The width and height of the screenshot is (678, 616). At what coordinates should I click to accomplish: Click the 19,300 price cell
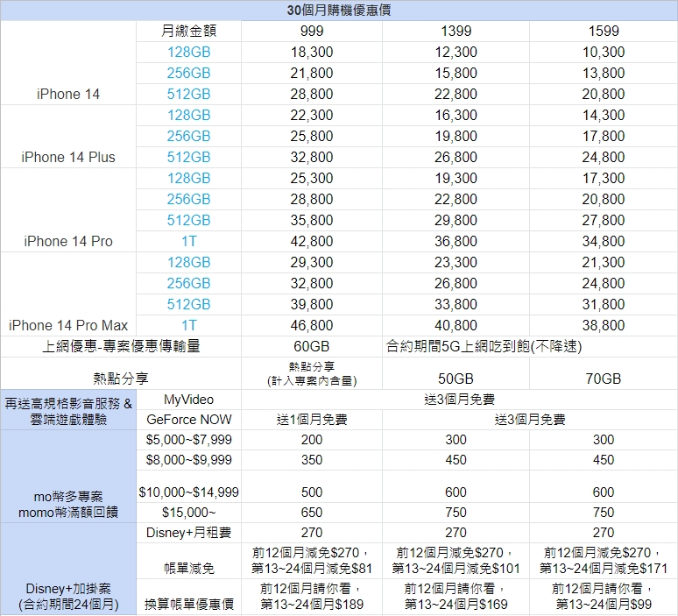[x=456, y=178]
